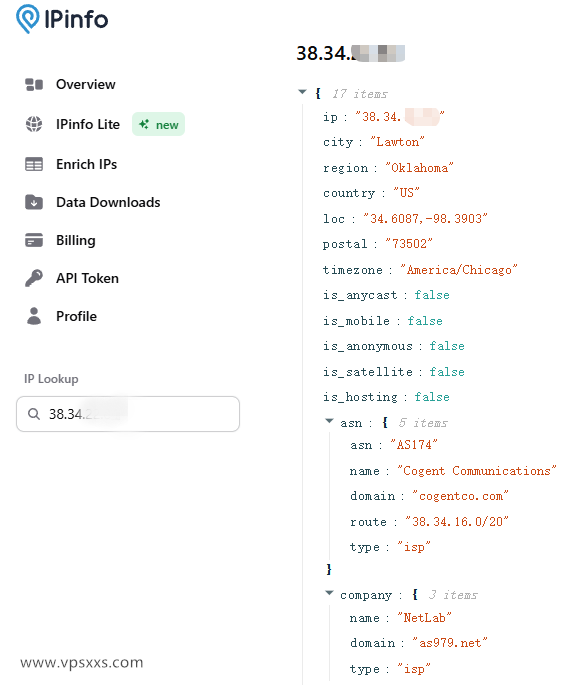
Task: Click the timezone value "America/Chicago"
Action: pyautogui.click(x=459, y=270)
